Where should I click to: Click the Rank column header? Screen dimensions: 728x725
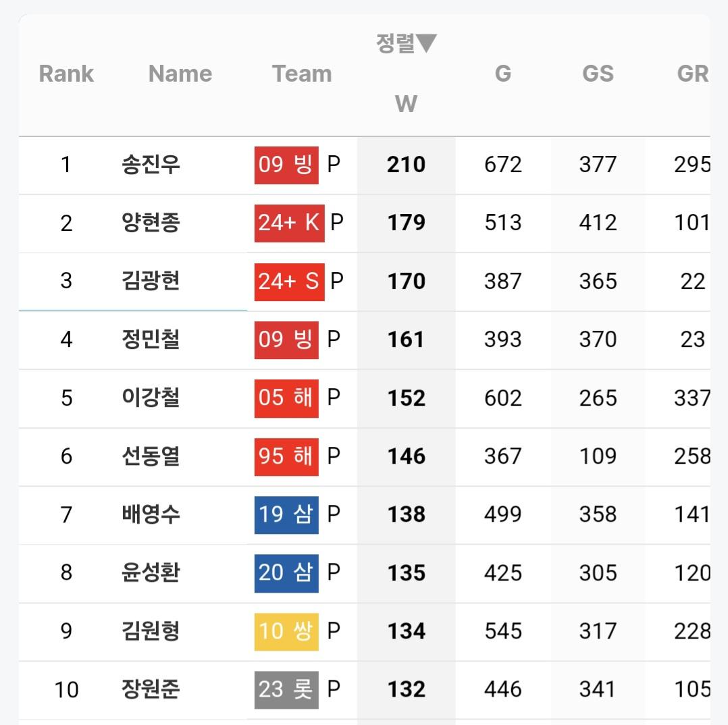point(66,74)
